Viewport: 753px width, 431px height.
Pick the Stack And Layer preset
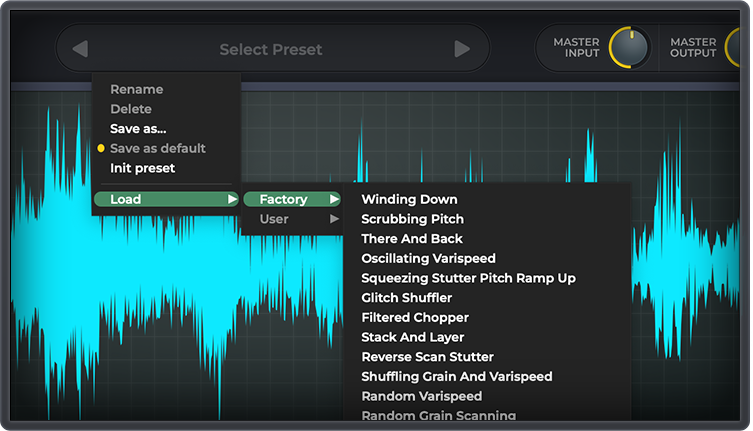[412, 337]
